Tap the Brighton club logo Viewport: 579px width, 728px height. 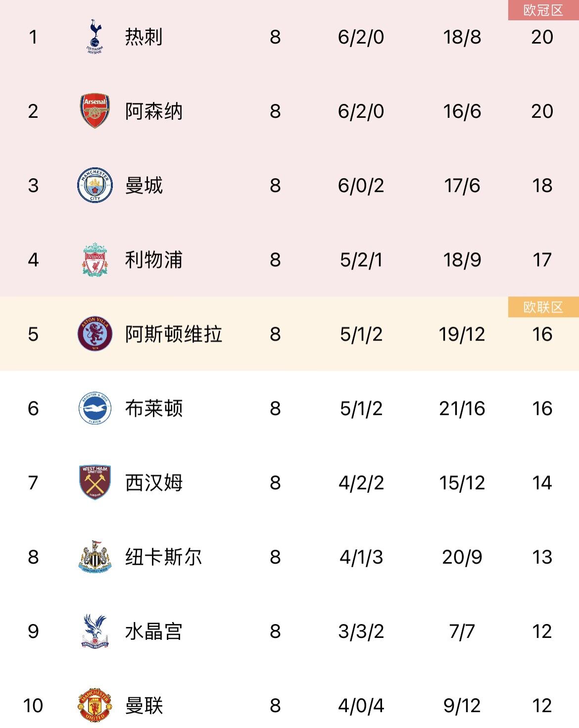tap(95, 408)
